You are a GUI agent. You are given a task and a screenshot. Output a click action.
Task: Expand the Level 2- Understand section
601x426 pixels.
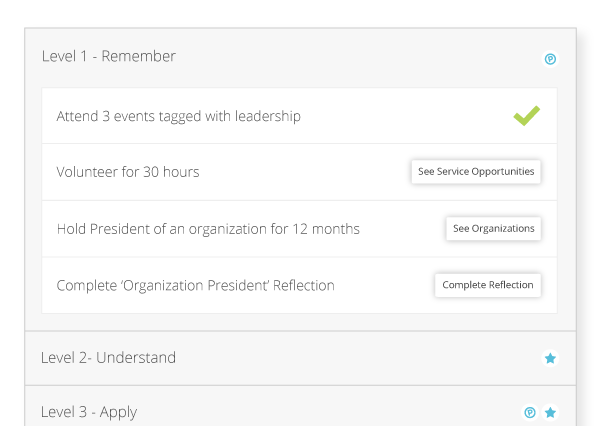pos(108,358)
